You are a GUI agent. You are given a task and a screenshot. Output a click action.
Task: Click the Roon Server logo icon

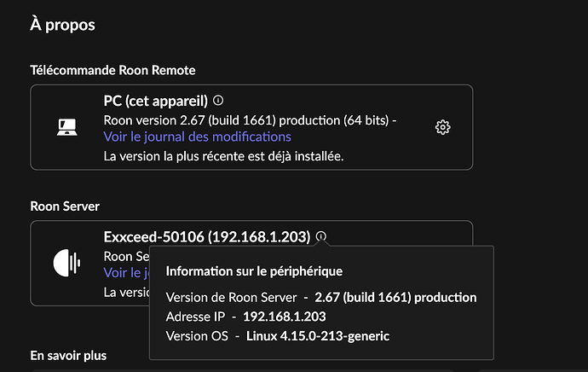[66, 263]
